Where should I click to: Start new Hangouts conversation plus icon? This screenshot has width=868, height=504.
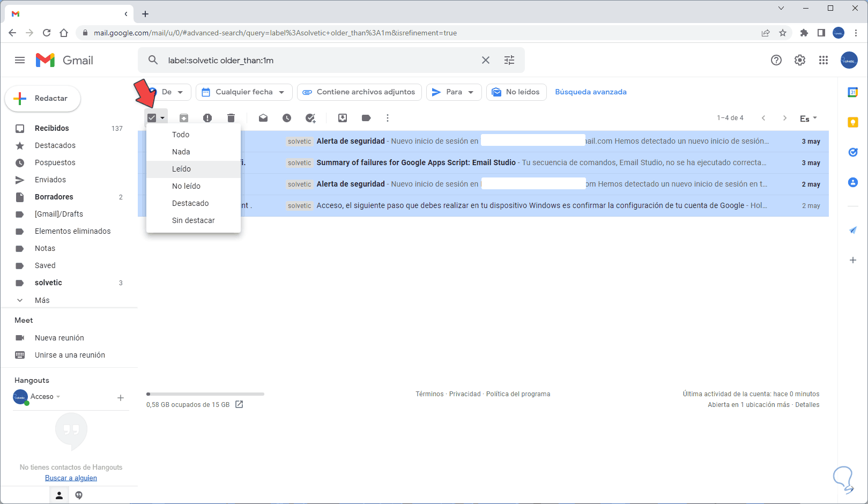[121, 397]
